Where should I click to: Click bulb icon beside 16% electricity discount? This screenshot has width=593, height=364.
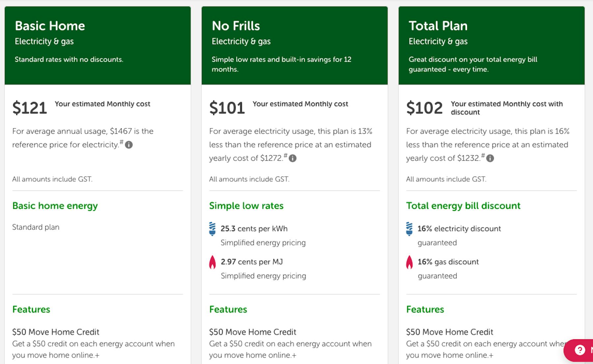click(409, 229)
